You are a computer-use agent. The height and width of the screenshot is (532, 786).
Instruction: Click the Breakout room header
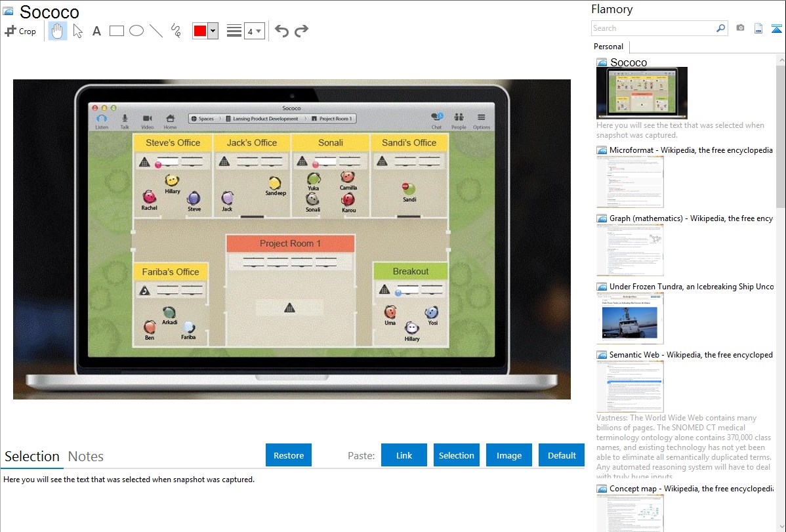411,272
